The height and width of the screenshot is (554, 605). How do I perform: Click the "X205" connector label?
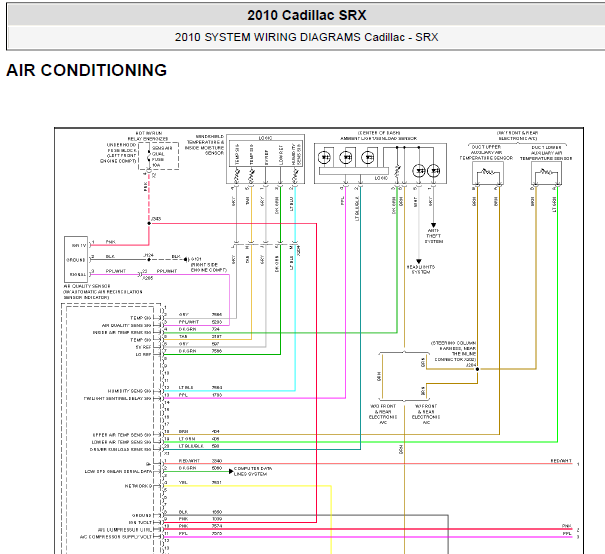click(148, 278)
